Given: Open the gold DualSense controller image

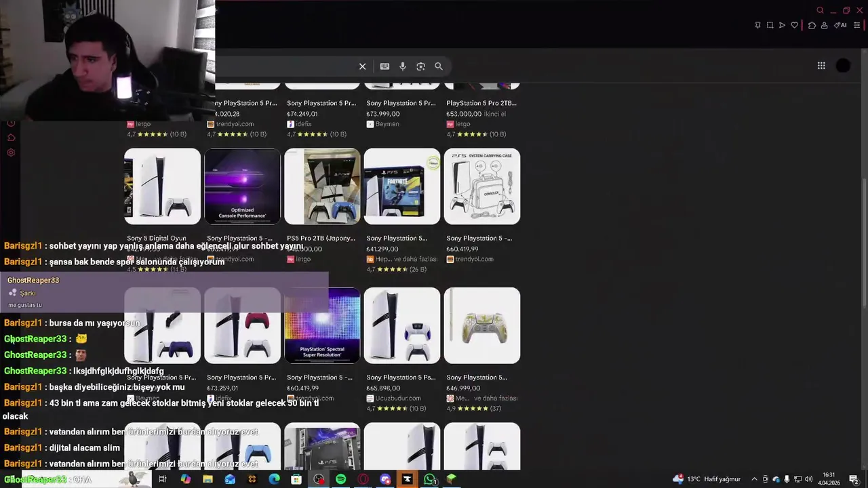Looking at the screenshot, I should 482,325.
